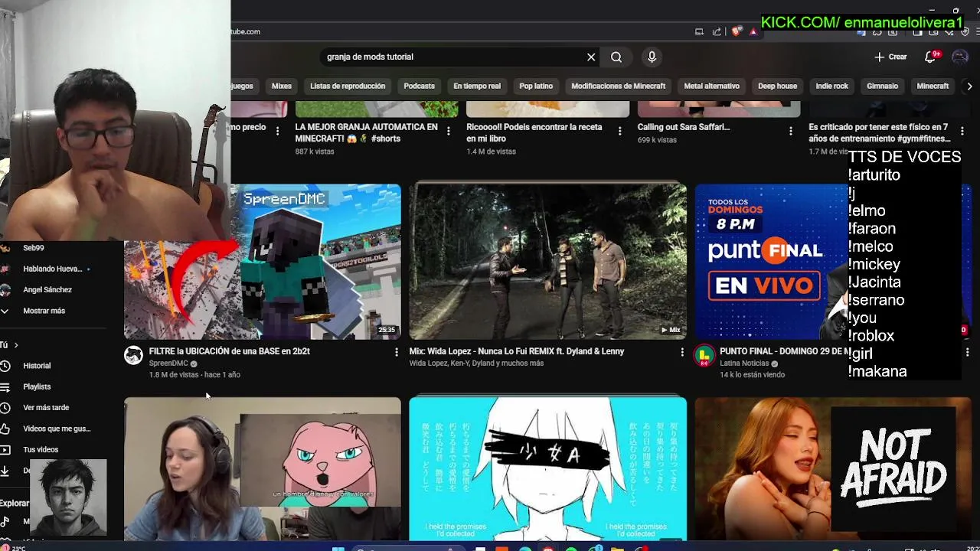
Task: Open the Hablando Hueva... subscription
Action: tap(52, 269)
